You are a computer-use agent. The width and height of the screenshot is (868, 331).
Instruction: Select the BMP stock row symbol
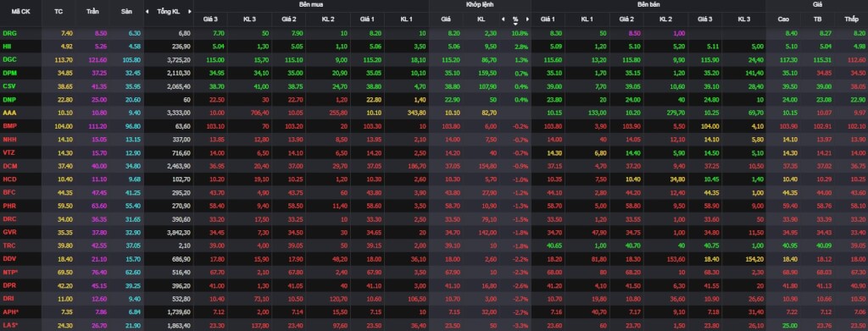[9, 126]
